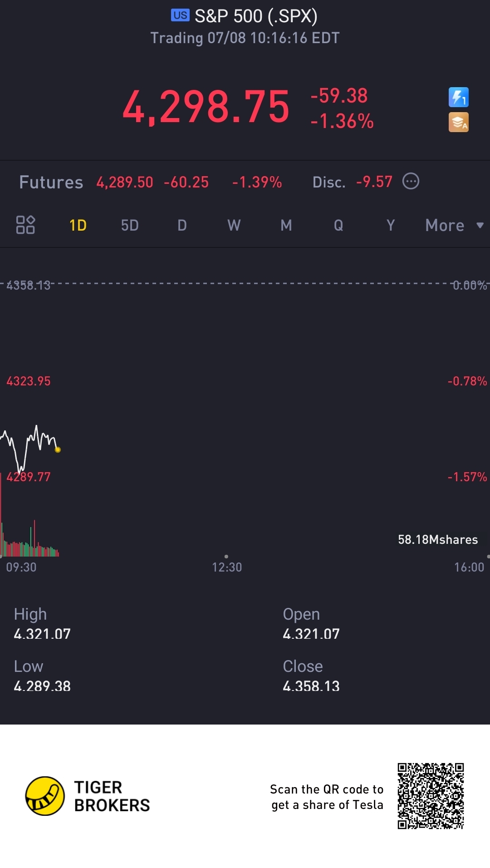Switch to the 5D chart tab

[x=130, y=225]
